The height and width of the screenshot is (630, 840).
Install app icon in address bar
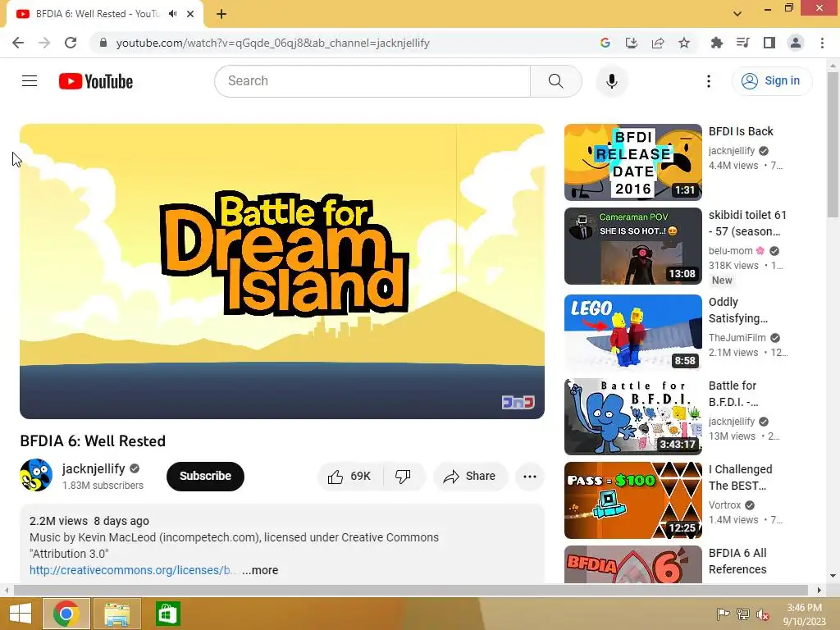(632, 43)
